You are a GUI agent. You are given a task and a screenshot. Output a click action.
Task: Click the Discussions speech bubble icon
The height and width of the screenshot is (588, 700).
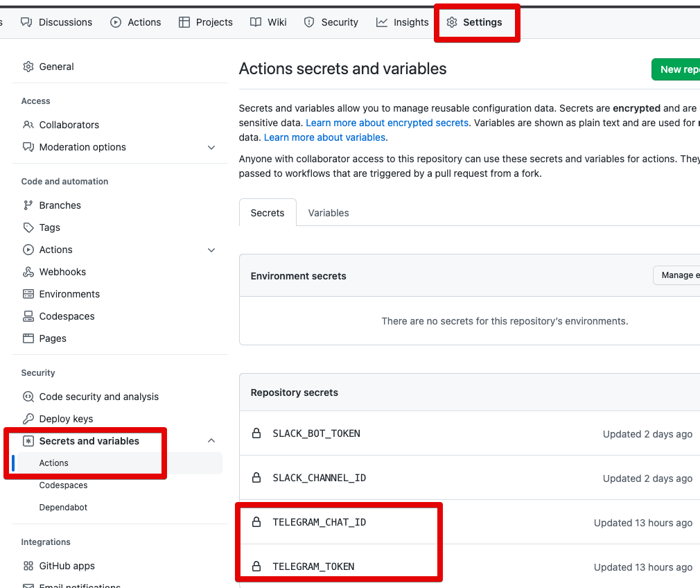(x=26, y=22)
